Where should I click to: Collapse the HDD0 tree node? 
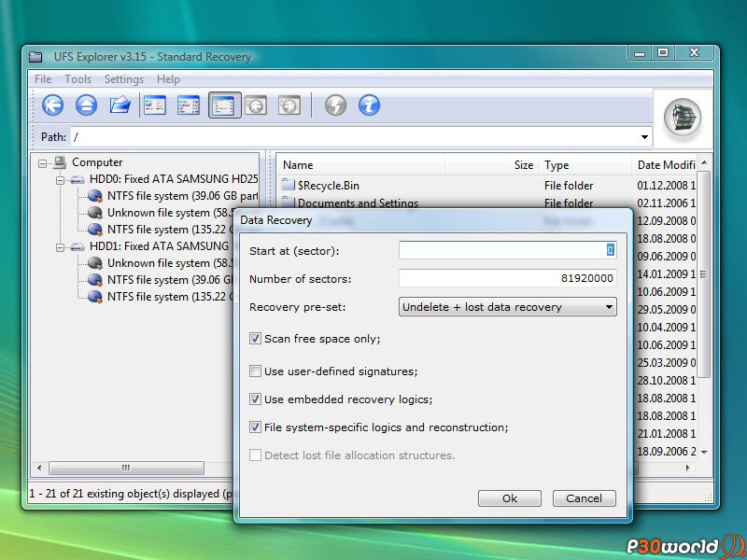click(x=60, y=180)
